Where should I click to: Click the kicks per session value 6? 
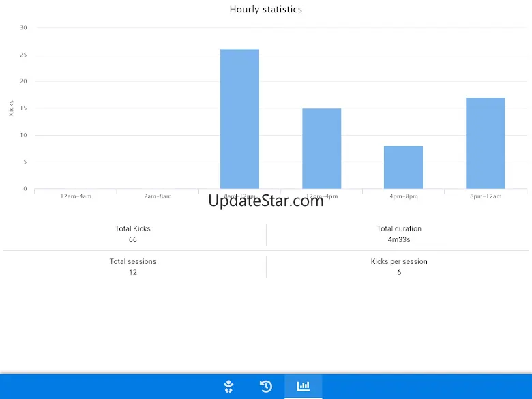pos(399,272)
